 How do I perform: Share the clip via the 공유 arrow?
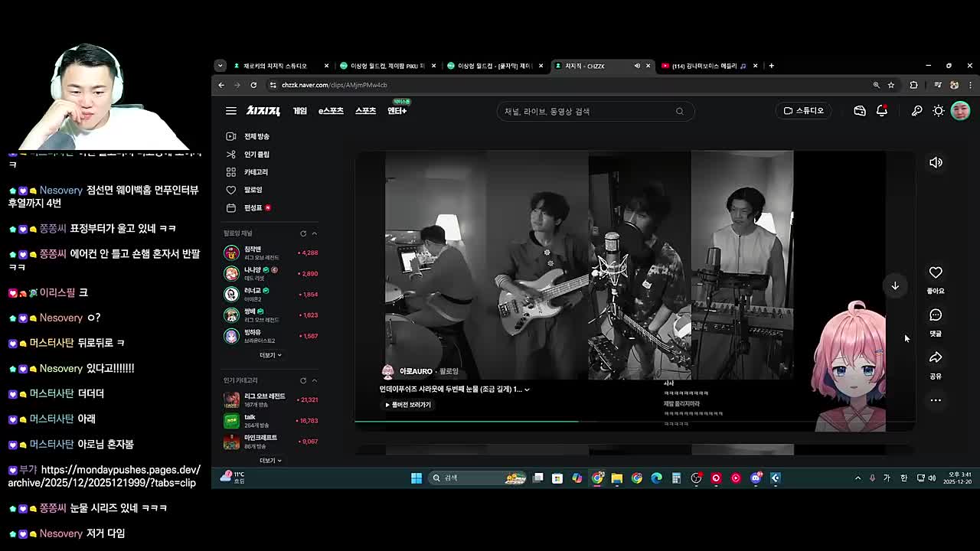pyautogui.click(x=936, y=358)
